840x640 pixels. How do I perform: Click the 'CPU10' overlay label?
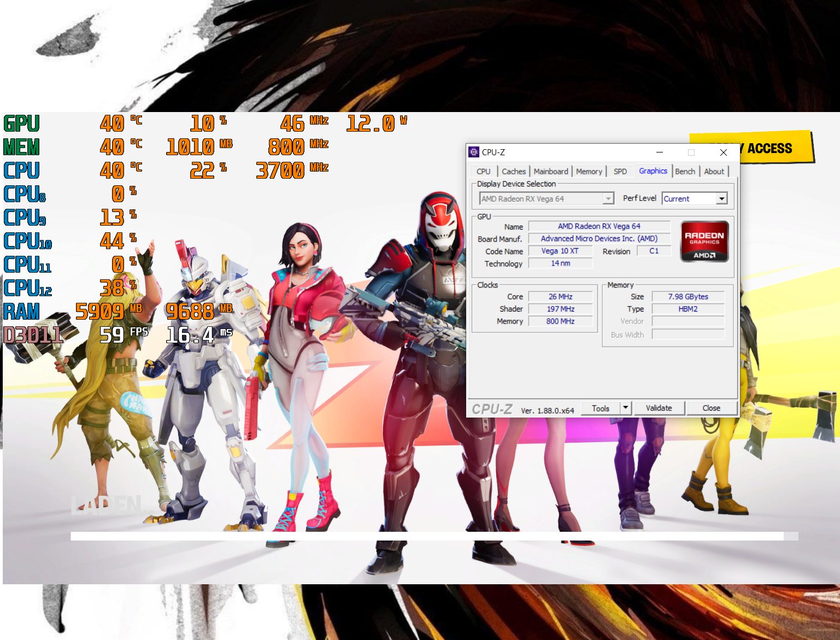click(x=28, y=241)
